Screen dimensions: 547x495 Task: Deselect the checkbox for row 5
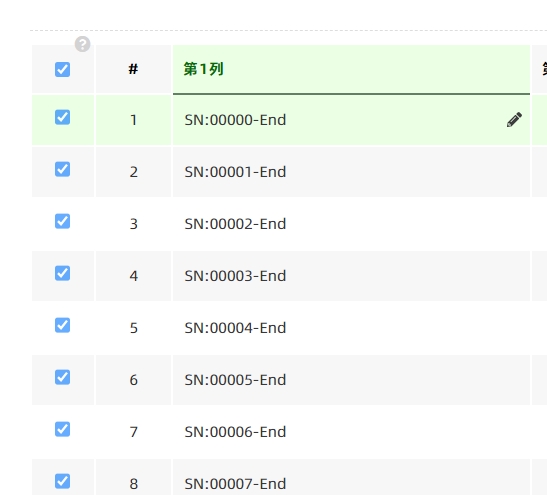click(62, 325)
